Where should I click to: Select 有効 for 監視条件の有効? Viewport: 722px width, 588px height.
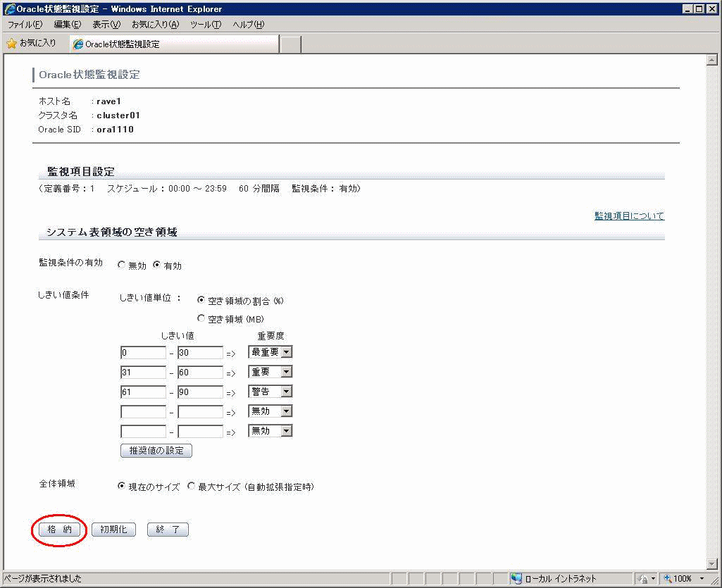[x=157, y=265]
